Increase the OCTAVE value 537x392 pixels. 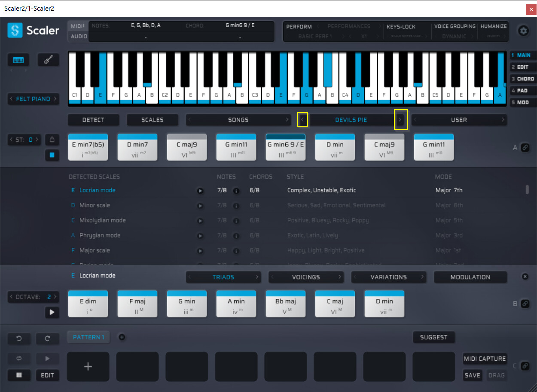[x=55, y=297]
